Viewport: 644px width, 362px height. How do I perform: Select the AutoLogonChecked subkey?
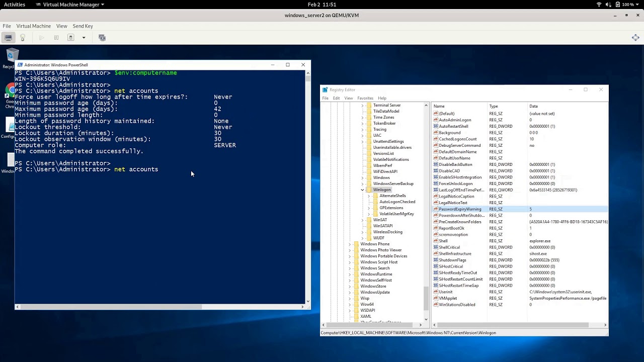click(x=397, y=202)
